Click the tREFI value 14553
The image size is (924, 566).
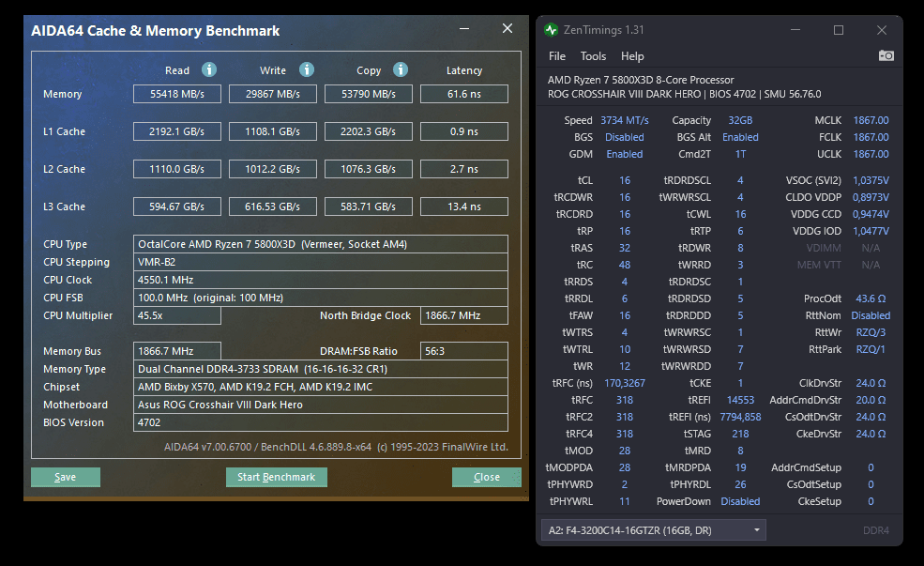pyautogui.click(x=740, y=400)
